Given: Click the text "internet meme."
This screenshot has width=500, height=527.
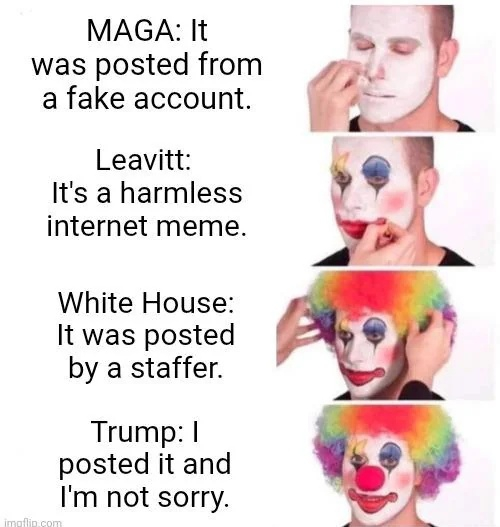Looking at the screenshot, I should click(147, 226).
